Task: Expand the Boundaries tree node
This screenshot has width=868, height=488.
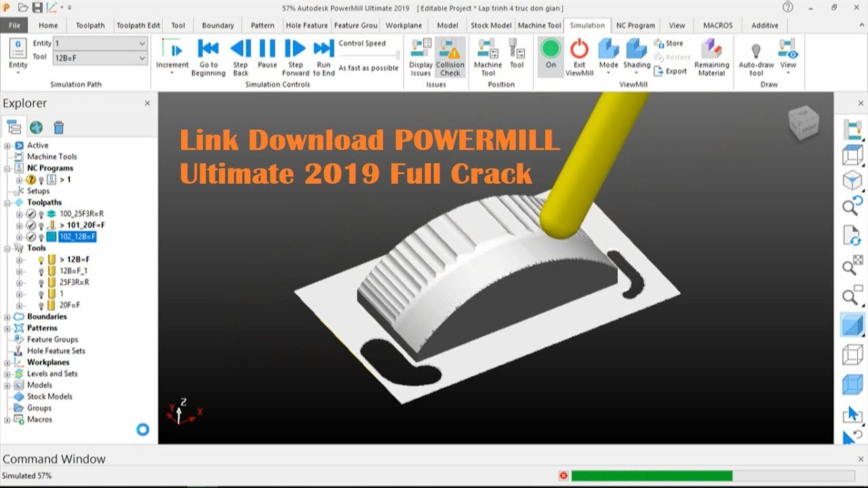Action: point(7,317)
